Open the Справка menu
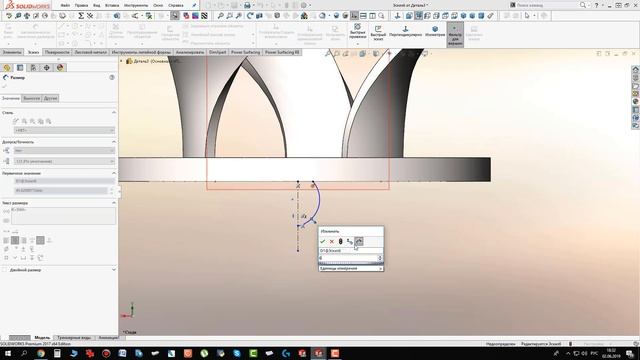This screenshot has height=360, width=640. 176,5
